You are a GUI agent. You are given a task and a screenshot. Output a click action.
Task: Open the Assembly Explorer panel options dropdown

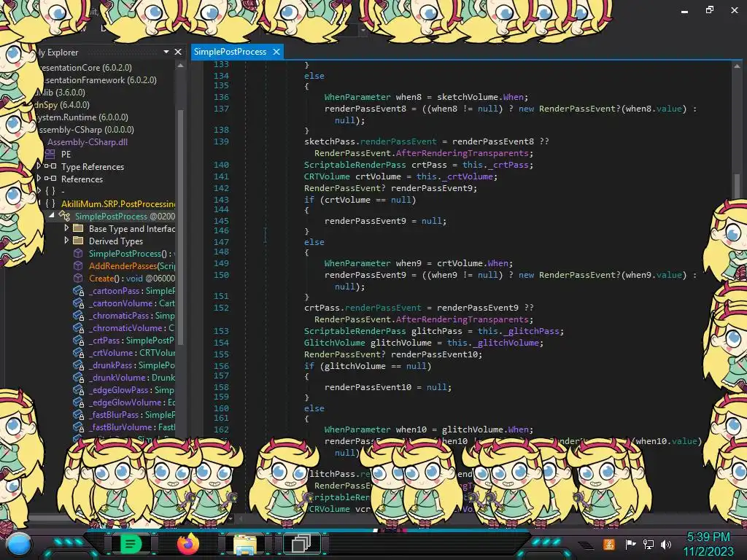click(x=166, y=52)
